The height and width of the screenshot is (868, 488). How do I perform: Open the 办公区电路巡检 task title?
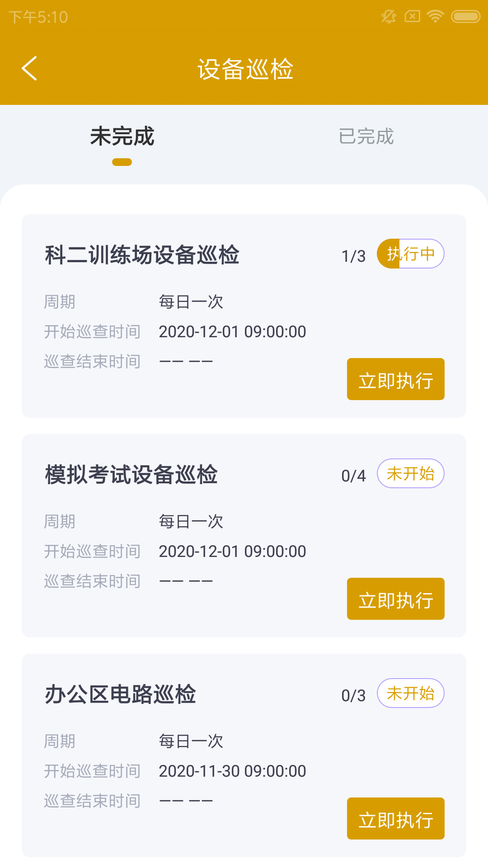coord(120,694)
